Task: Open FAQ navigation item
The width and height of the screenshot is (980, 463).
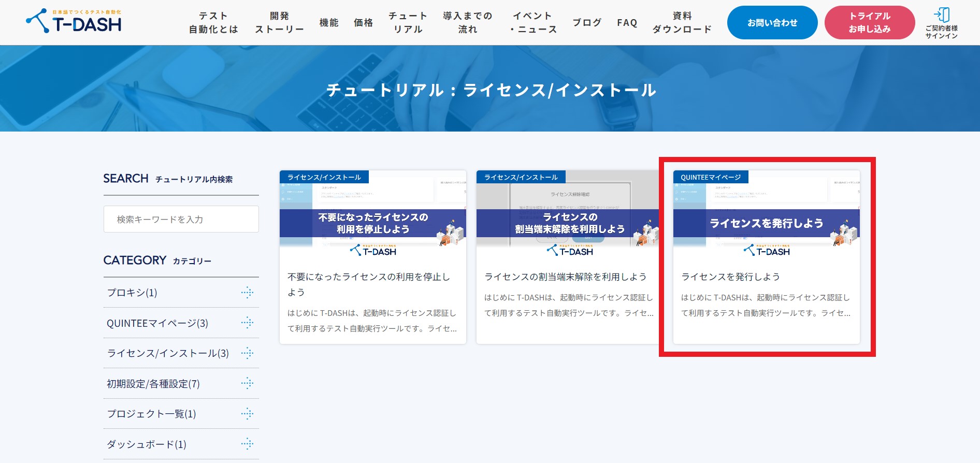Action: (627, 23)
